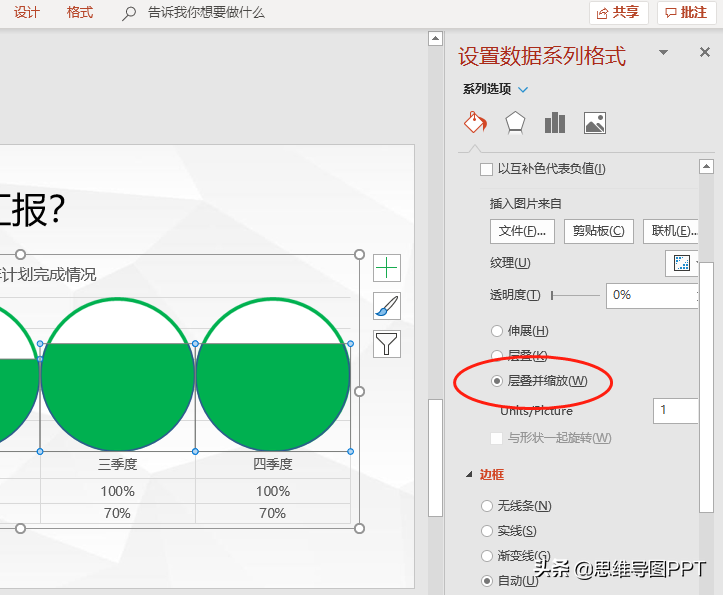This screenshot has height=595, width=723.
Task: Click the 联机(E)... button
Action: 671,231
